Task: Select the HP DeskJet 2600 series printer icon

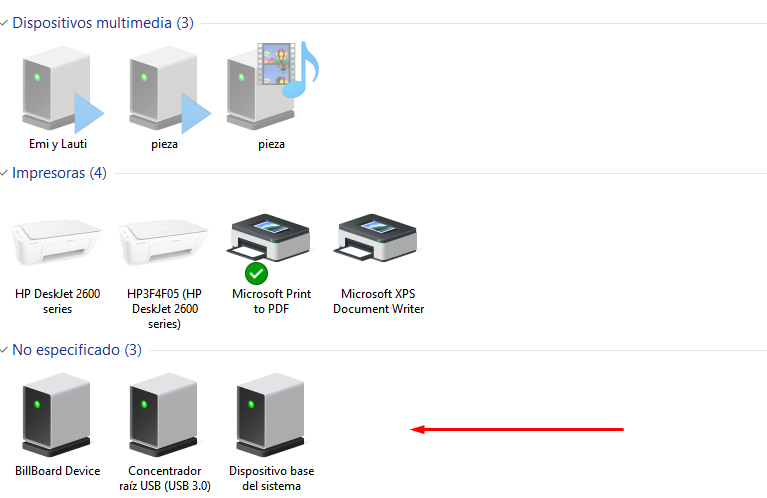Action: pyautogui.click(x=57, y=242)
